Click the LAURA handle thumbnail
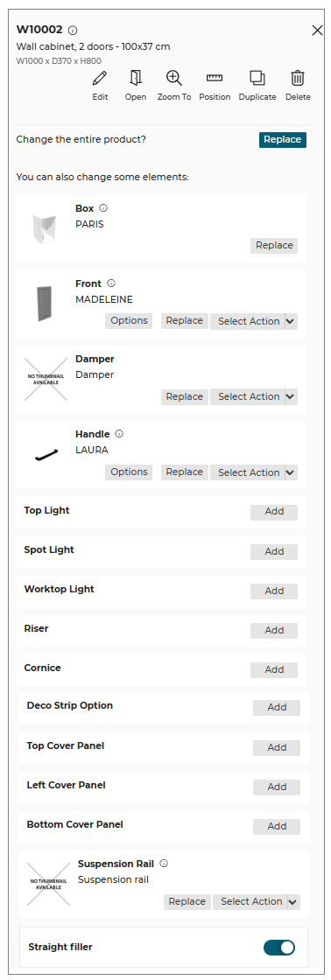 coord(46,455)
